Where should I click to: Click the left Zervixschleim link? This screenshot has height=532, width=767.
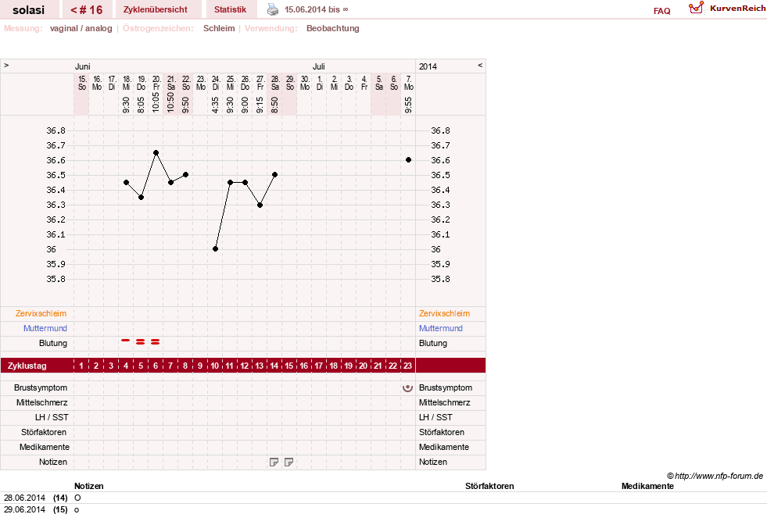(41, 313)
